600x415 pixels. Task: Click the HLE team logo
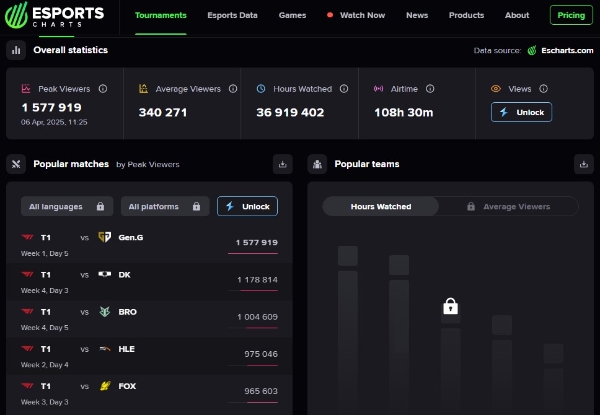coord(104,349)
